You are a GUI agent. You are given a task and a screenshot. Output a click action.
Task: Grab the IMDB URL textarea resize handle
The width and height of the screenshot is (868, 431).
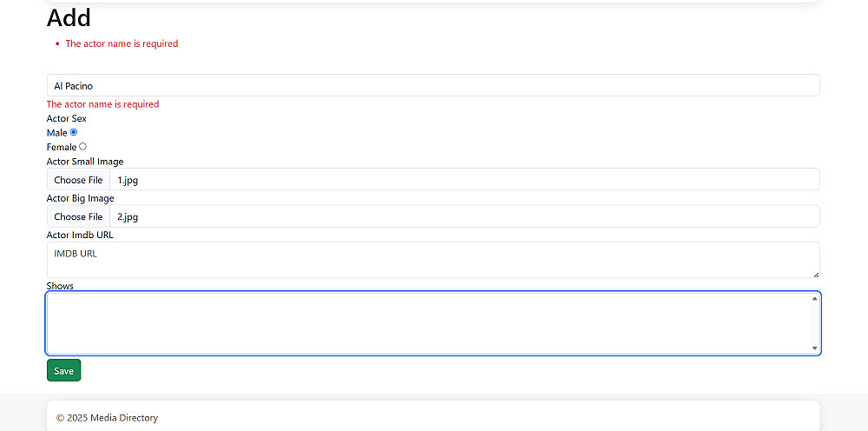[816, 274]
